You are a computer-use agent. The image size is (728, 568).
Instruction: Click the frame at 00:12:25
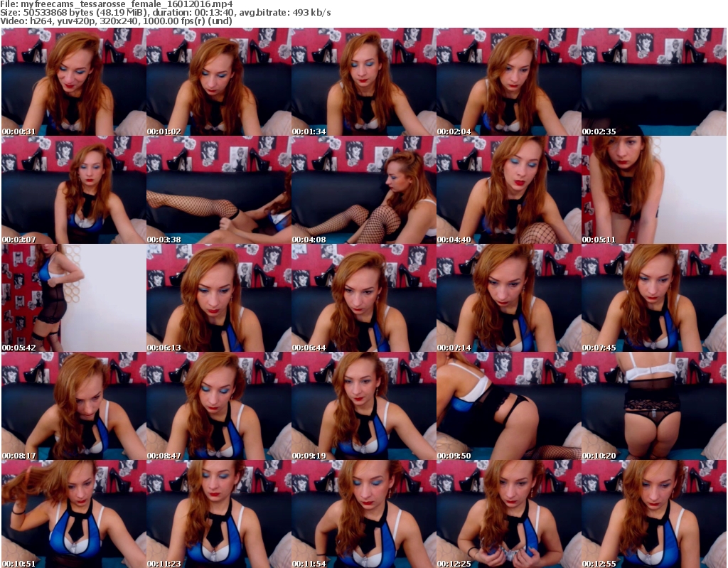pyautogui.click(x=508, y=514)
